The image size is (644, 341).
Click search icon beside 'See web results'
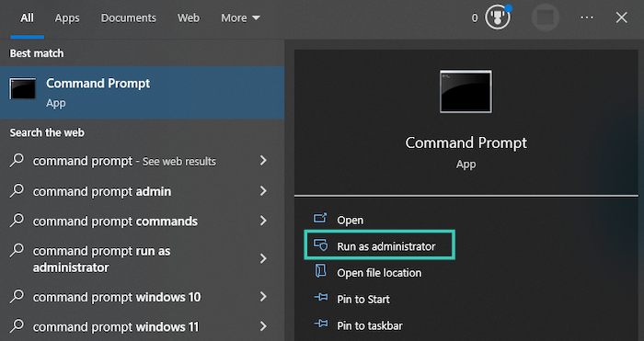tap(17, 161)
